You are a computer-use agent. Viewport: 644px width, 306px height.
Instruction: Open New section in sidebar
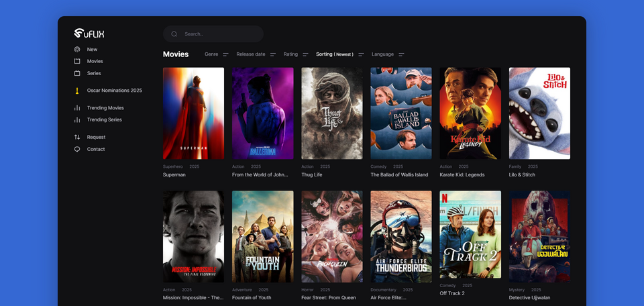point(92,49)
